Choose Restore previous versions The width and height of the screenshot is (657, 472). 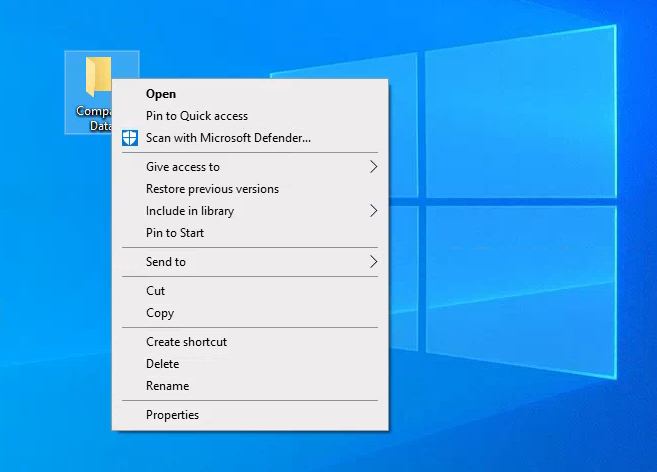(x=212, y=189)
